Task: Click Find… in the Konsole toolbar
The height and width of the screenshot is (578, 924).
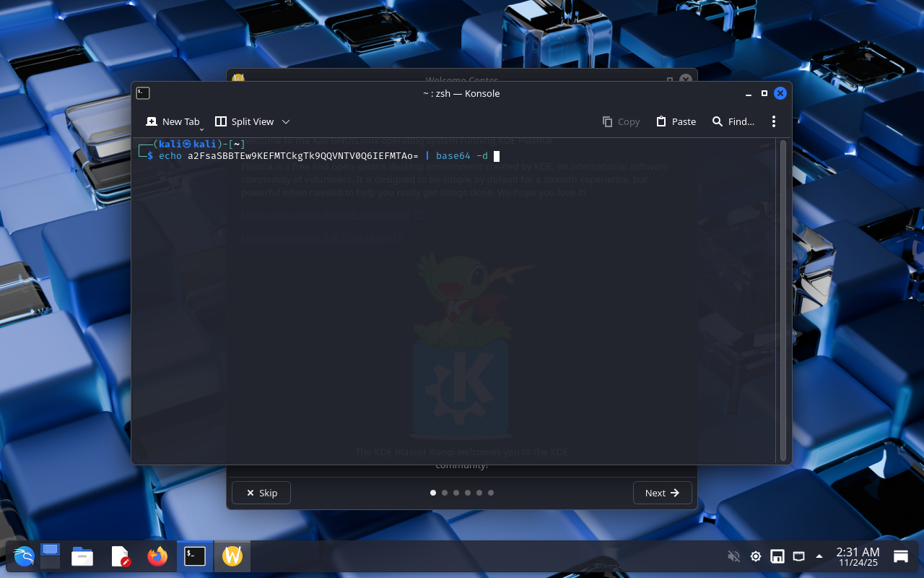Action: point(733,121)
